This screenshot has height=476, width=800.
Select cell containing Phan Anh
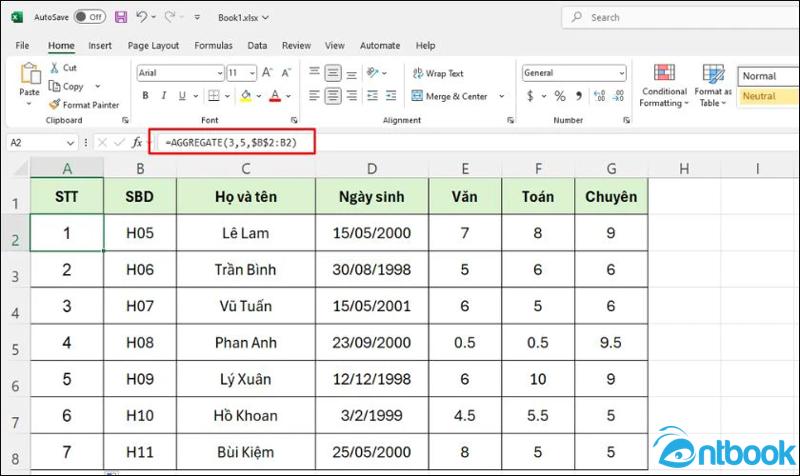[x=246, y=343]
